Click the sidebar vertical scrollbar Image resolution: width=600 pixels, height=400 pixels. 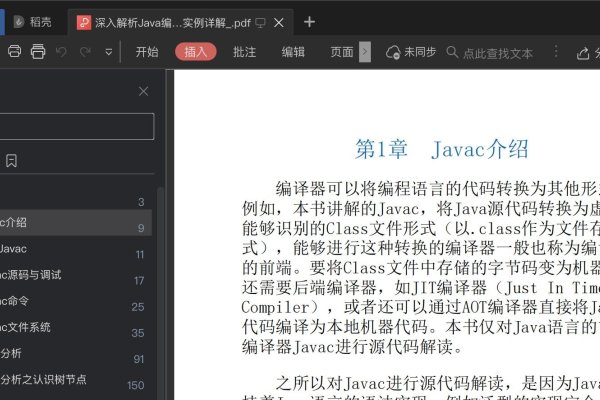coord(161,293)
